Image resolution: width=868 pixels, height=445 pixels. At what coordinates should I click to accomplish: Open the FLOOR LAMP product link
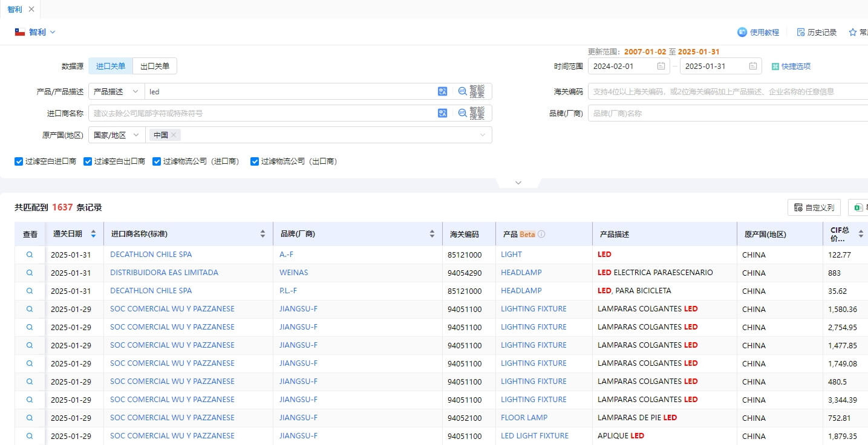524,418
